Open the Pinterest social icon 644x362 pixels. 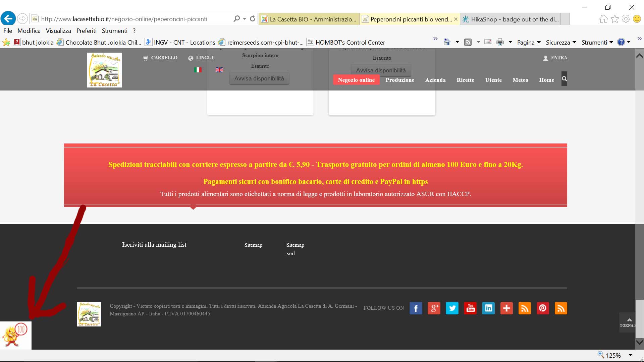[x=543, y=308]
